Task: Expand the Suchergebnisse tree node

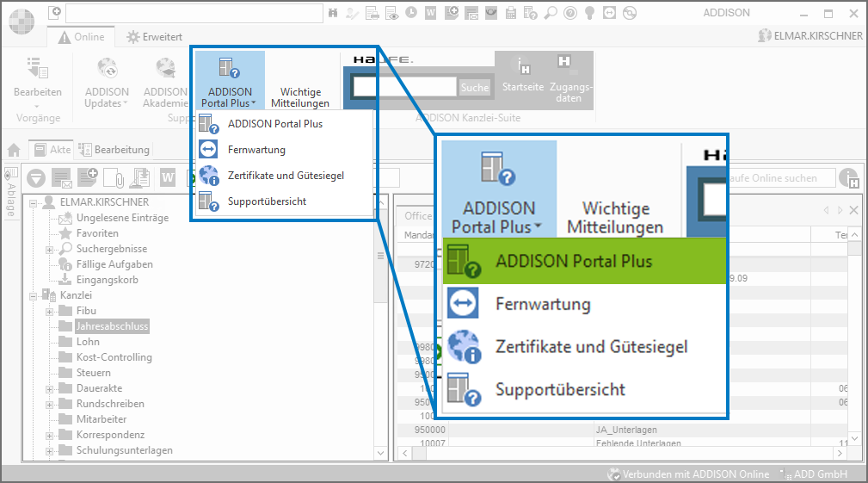Action: (50, 249)
